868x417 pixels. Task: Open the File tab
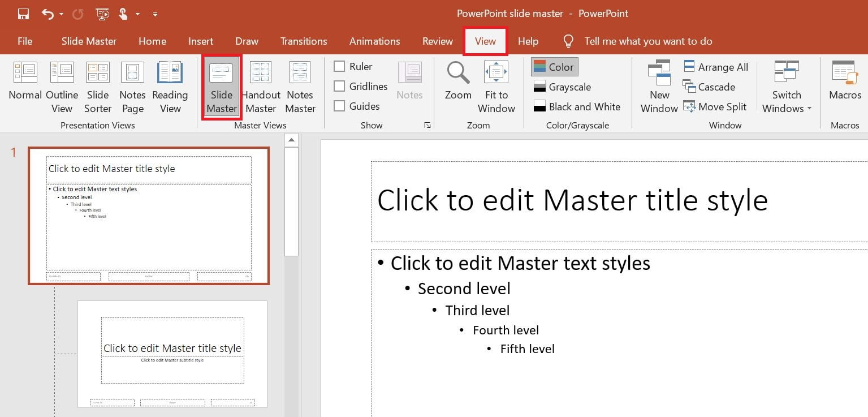pyautogui.click(x=25, y=41)
